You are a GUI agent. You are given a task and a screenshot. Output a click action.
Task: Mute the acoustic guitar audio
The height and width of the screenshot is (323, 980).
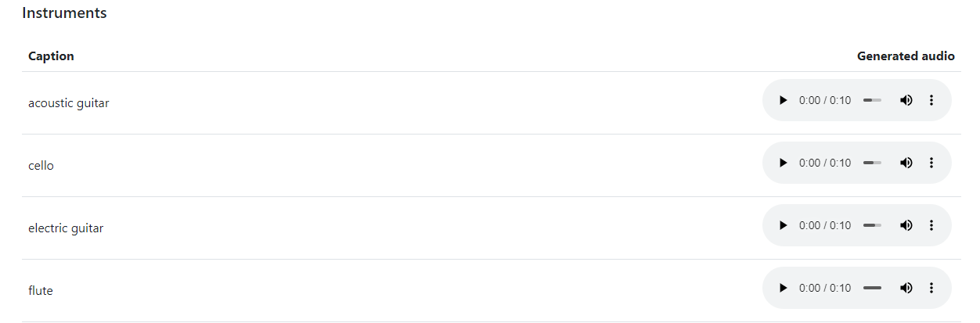pos(906,100)
